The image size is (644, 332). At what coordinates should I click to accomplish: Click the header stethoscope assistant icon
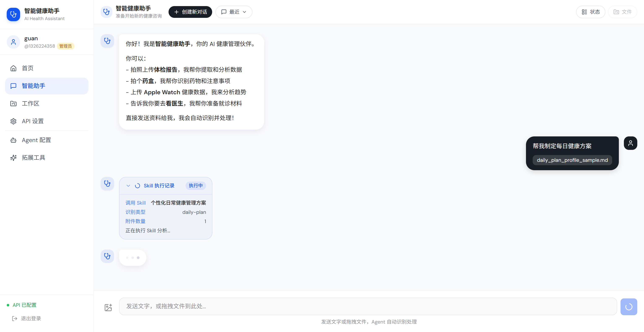(x=106, y=12)
